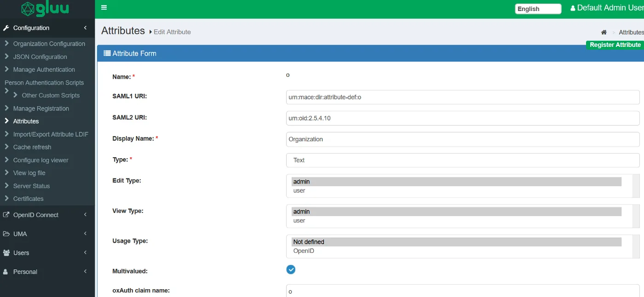This screenshot has height=297, width=644.
Task: Click the Display Name input field
Action: click(463, 139)
